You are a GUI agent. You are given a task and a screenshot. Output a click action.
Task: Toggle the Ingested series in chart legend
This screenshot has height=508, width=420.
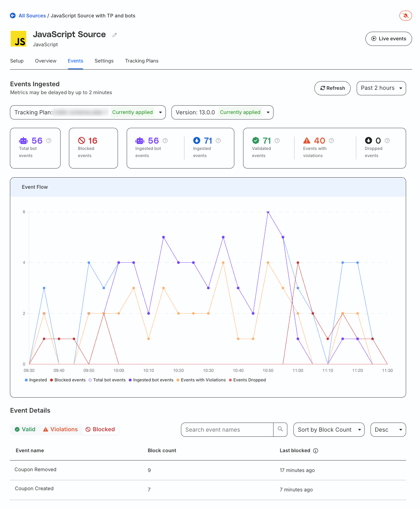36,380
